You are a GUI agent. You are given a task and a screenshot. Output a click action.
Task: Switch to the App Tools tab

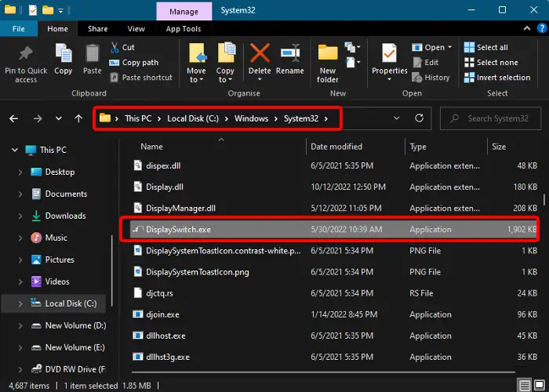(x=184, y=29)
